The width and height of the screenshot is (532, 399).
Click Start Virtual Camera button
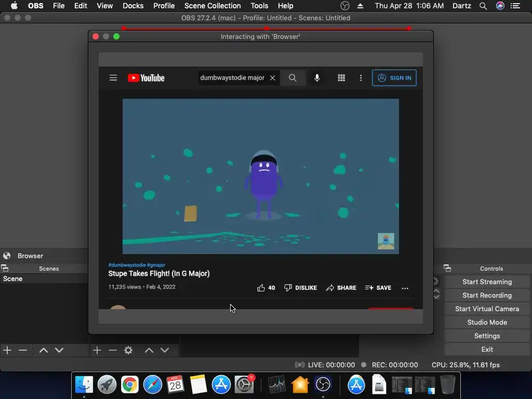487,309
